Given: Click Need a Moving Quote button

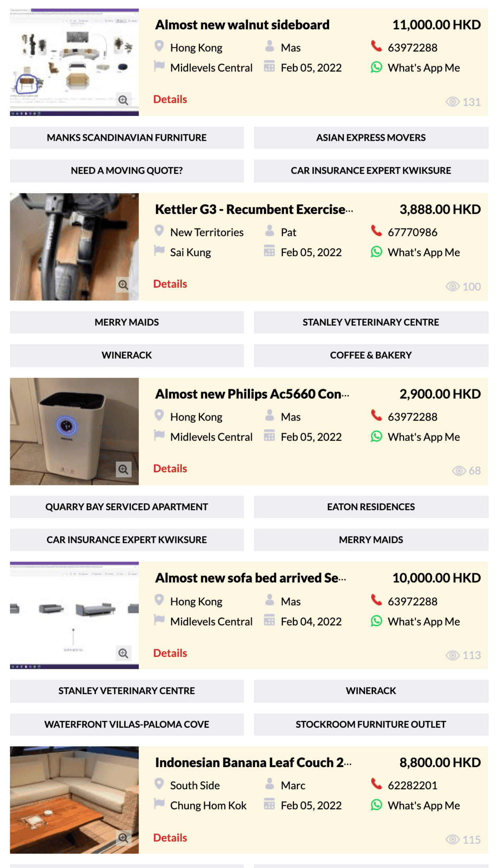Looking at the screenshot, I should (x=127, y=171).
